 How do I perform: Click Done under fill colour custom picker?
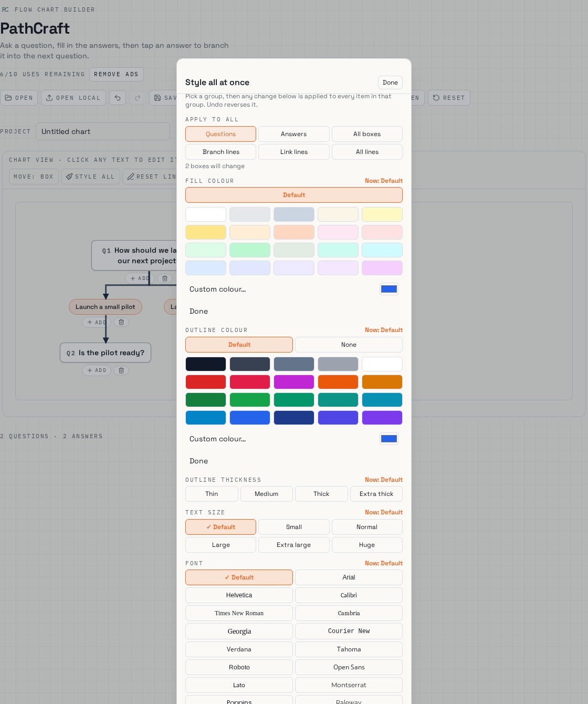198,311
